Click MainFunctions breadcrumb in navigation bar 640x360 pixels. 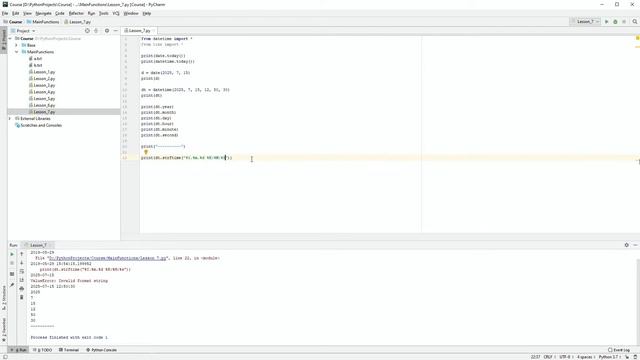pyautogui.click(x=43, y=22)
